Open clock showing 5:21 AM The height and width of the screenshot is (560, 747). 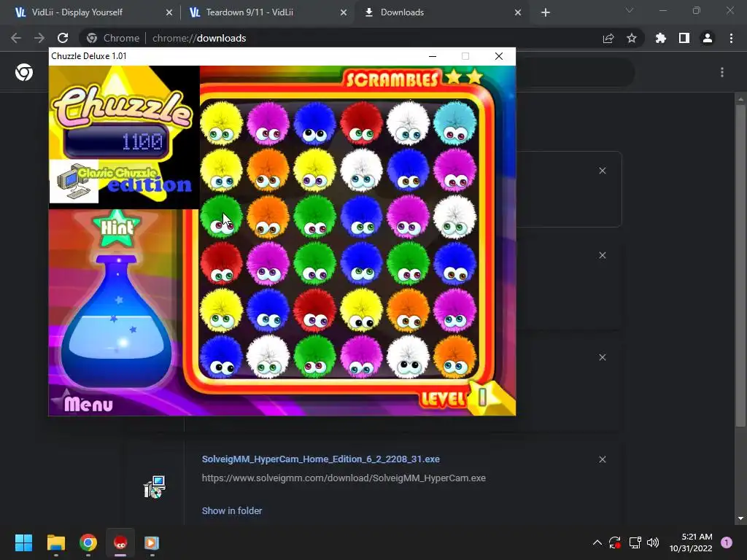click(x=691, y=542)
